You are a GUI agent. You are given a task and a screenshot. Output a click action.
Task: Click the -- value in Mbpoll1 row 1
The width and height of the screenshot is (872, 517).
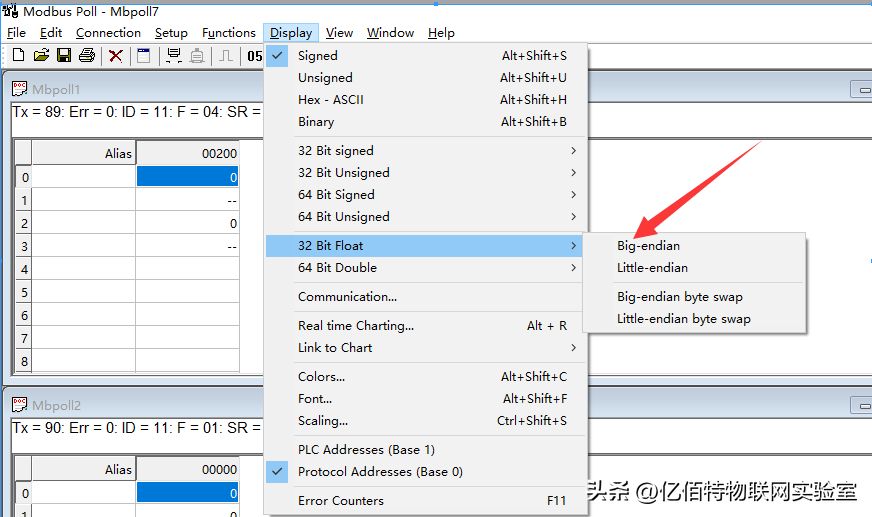187,200
